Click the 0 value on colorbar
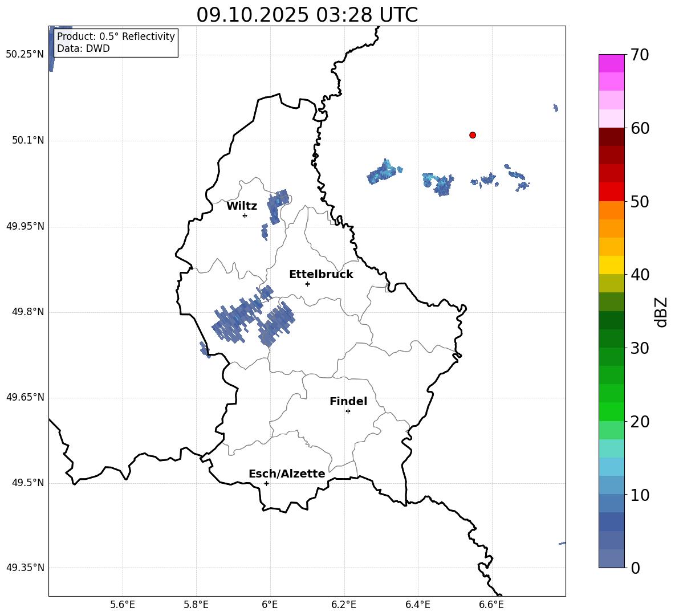This screenshot has width=675, height=616. pyautogui.click(x=635, y=568)
